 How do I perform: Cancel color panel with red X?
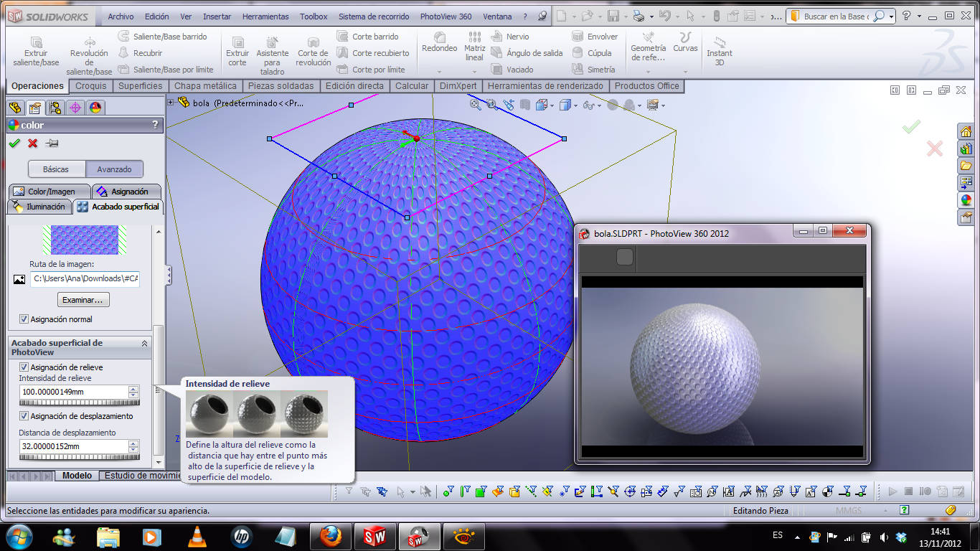pyautogui.click(x=32, y=143)
